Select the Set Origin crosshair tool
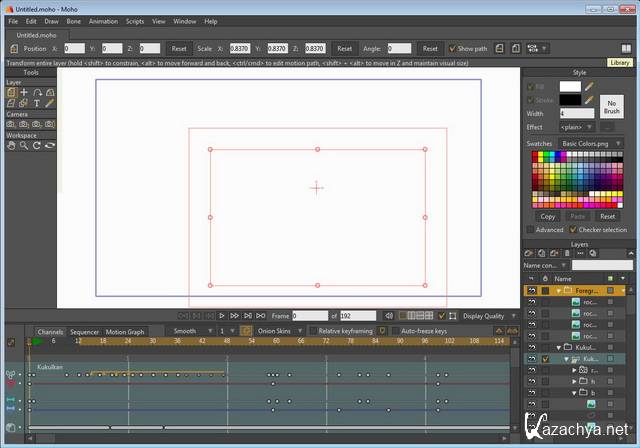The width and height of the screenshot is (640, 448). coord(24,92)
